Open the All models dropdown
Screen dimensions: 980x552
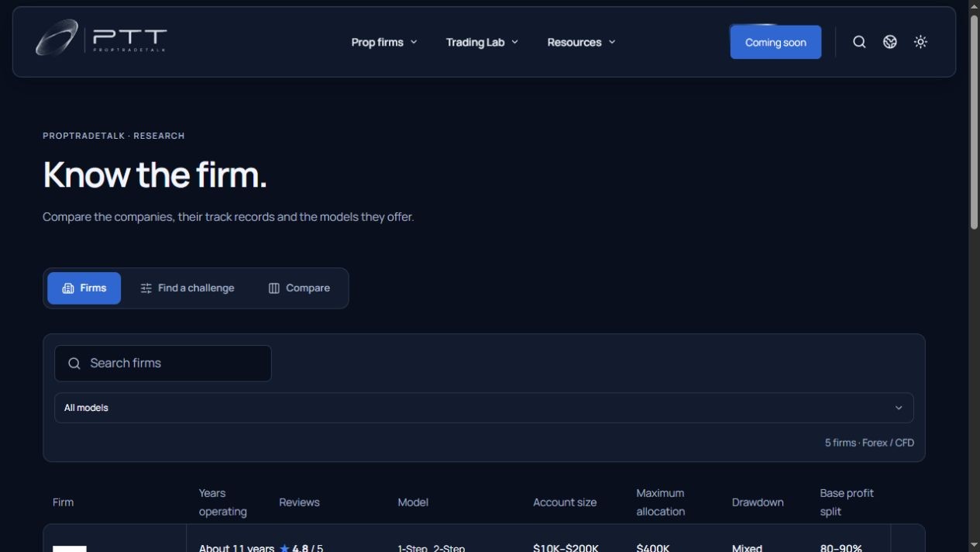[484, 408]
